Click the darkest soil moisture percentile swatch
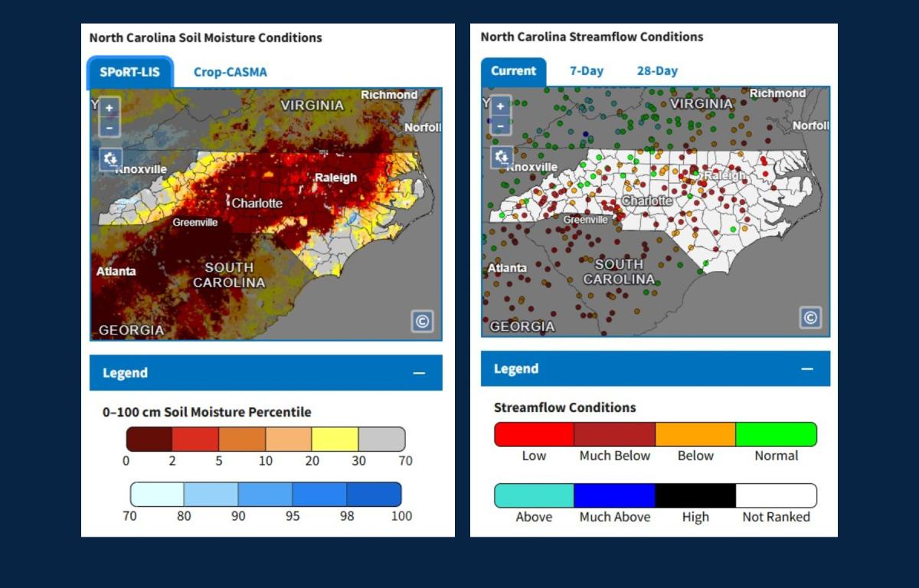 pyautogui.click(x=149, y=439)
